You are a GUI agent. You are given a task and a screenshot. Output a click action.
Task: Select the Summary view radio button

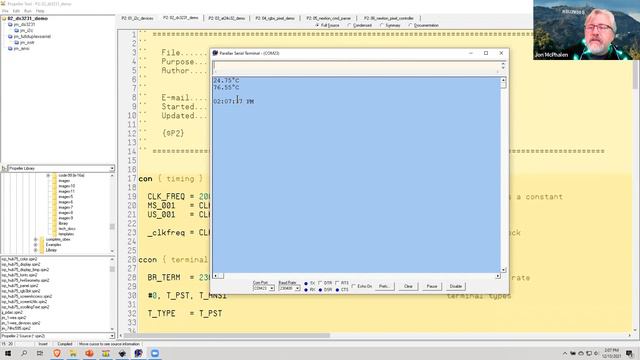point(381,25)
